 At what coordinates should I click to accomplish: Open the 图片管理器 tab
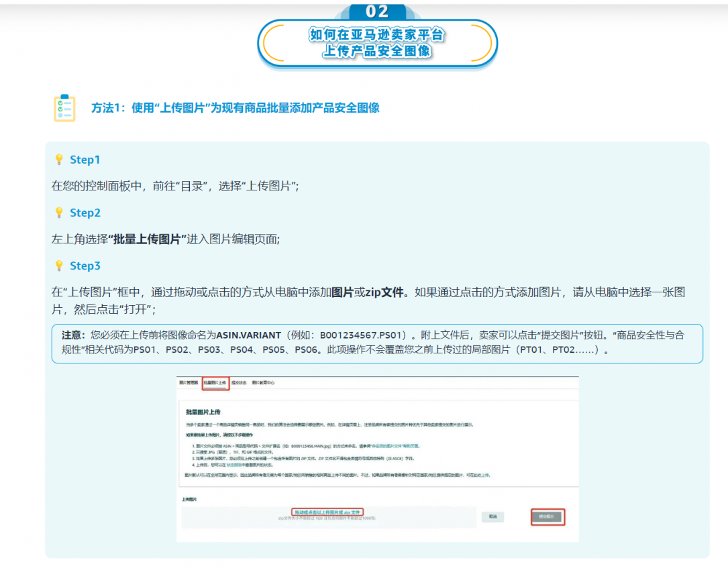click(x=189, y=383)
